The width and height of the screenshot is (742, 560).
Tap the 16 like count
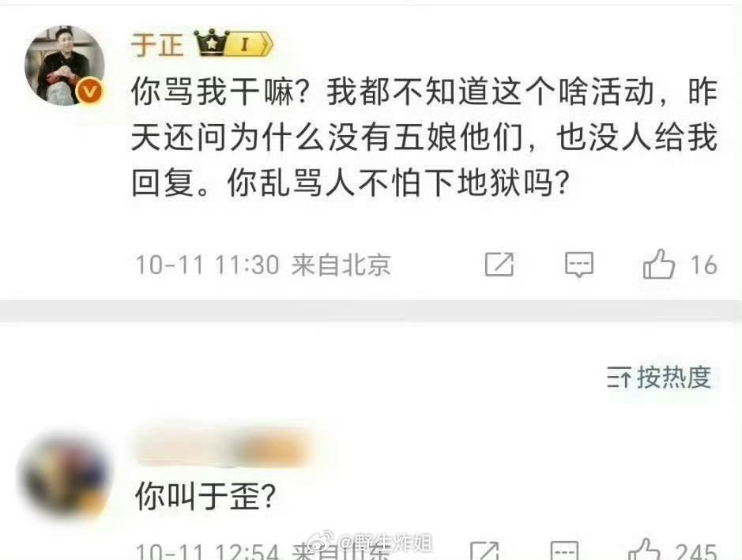point(703,265)
